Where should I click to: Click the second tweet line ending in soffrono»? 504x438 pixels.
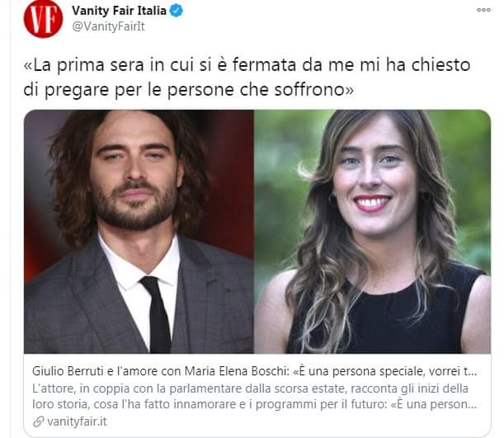click(189, 90)
